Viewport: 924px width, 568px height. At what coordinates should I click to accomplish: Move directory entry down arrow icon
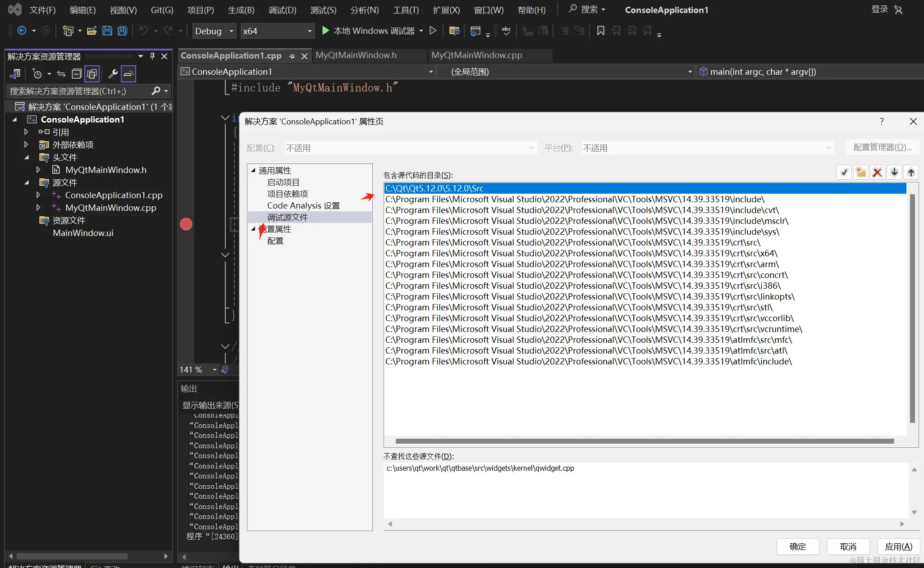(x=894, y=172)
